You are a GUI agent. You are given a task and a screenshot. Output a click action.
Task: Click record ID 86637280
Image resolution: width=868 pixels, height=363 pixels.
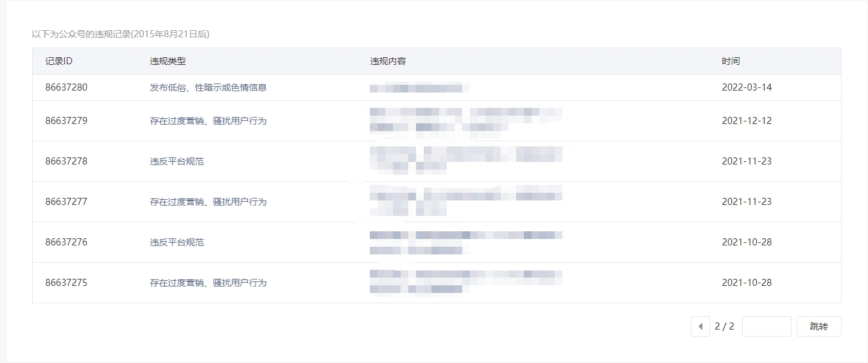tap(66, 87)
